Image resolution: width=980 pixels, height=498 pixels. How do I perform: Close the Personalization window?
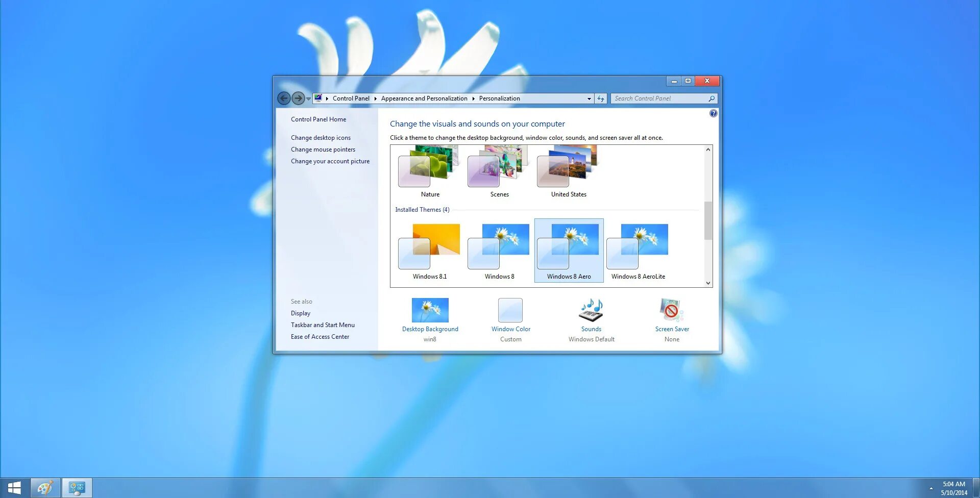pyautogui.click(x=707, y=81)
